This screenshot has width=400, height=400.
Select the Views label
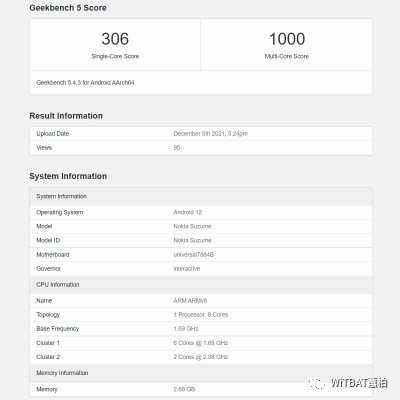[x=44, y=148]
